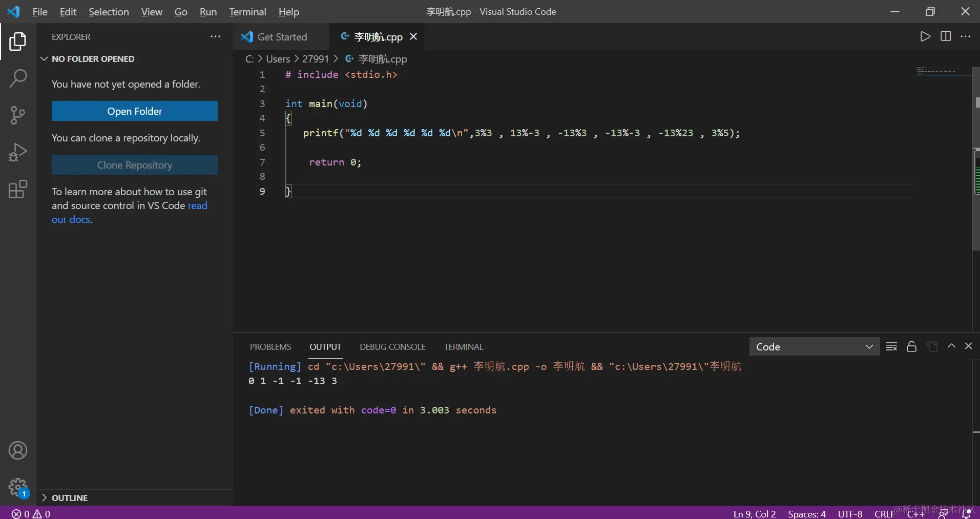Open the 李明航.cpp breadcrumb dropdown
This screenshot has height=519, width=980.
pyautogui.click(x=377, y=59)
